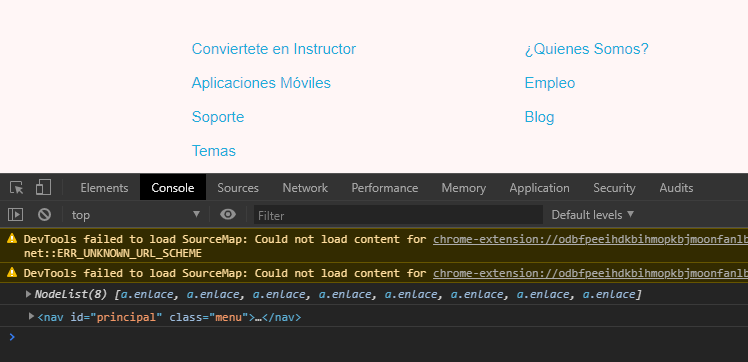Switch to the Network tab
748x362 pixels.
[x=305, y=188]
